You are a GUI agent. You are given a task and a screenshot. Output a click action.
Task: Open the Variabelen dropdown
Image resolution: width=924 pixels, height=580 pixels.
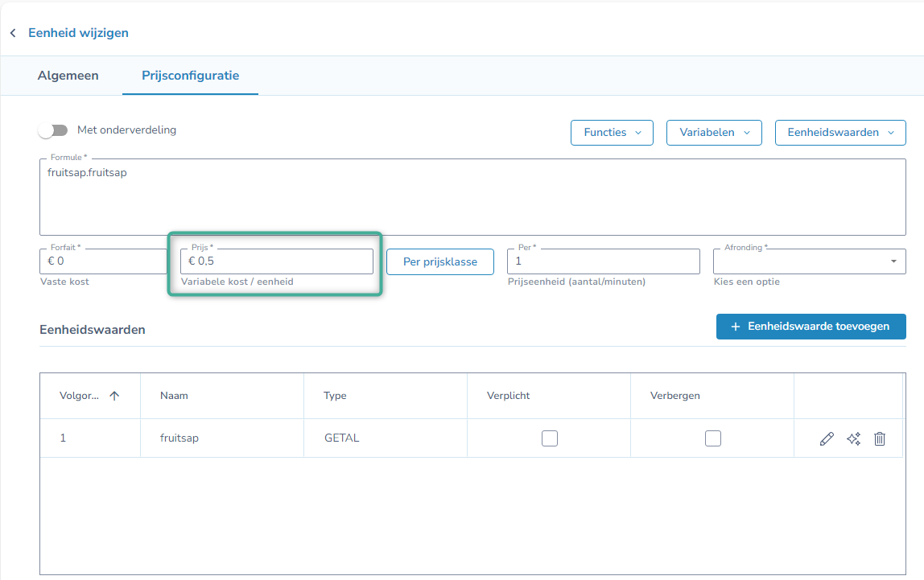tap(714, 133)
